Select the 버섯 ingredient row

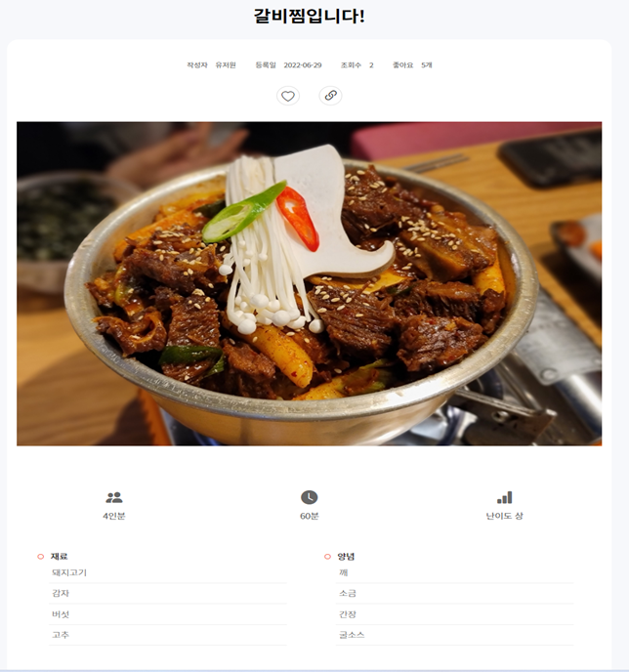[x=168, y=614]
